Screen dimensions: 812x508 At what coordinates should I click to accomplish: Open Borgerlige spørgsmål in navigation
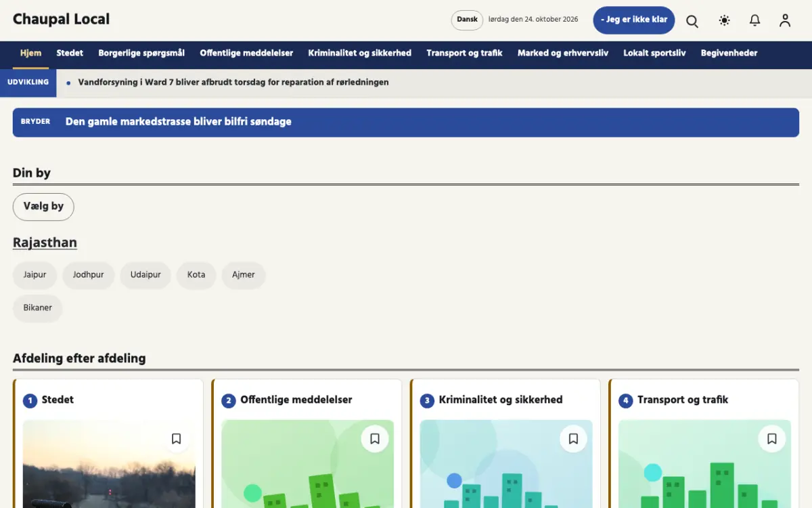141,53
